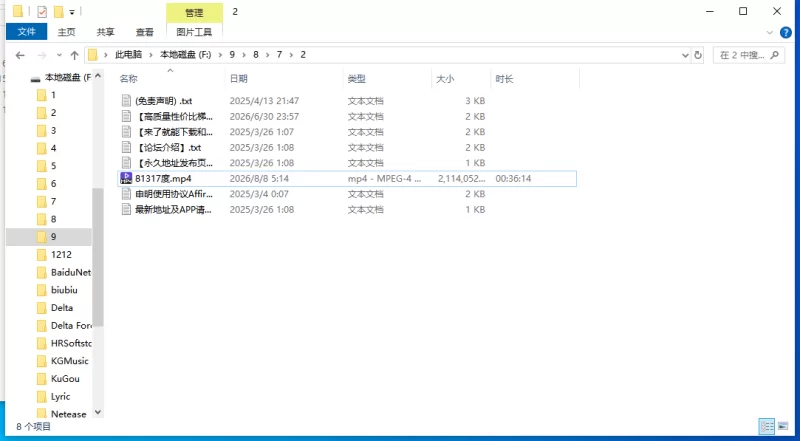800x441 pixels.
Task: Select folder 9 in the navigation pane
Action: (x=48, y=237)
